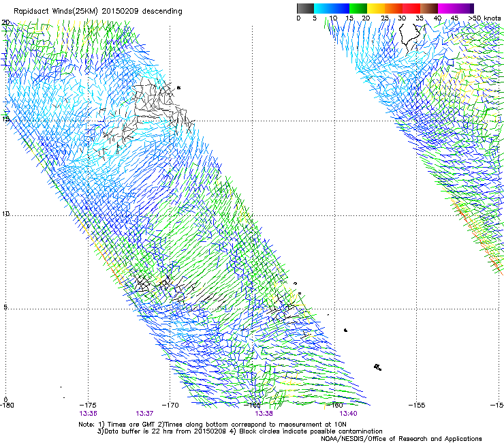Click the '>50 knots' legend label
Viewport: 504px width, 443px height.
pyautogui.click(x=484, y=18)
